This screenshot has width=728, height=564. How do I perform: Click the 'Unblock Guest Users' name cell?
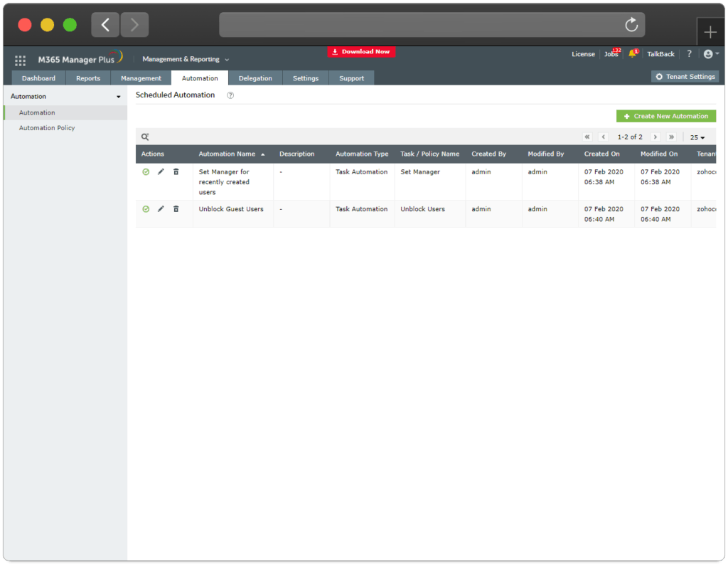(x=231, y=209)
